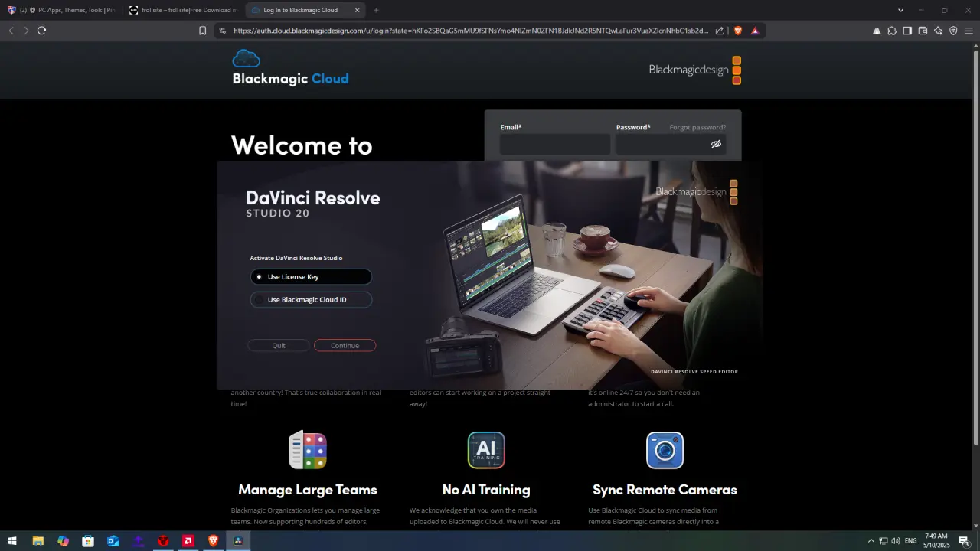Share this page via share icon

click(720, 31)
